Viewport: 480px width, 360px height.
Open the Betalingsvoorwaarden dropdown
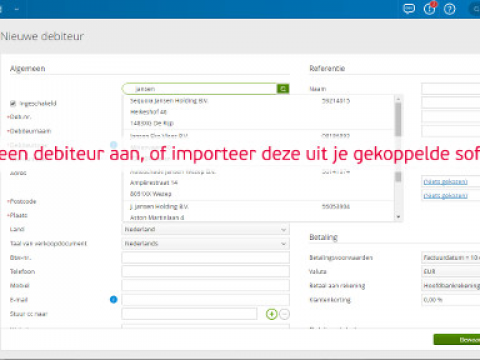coord(451,258)
